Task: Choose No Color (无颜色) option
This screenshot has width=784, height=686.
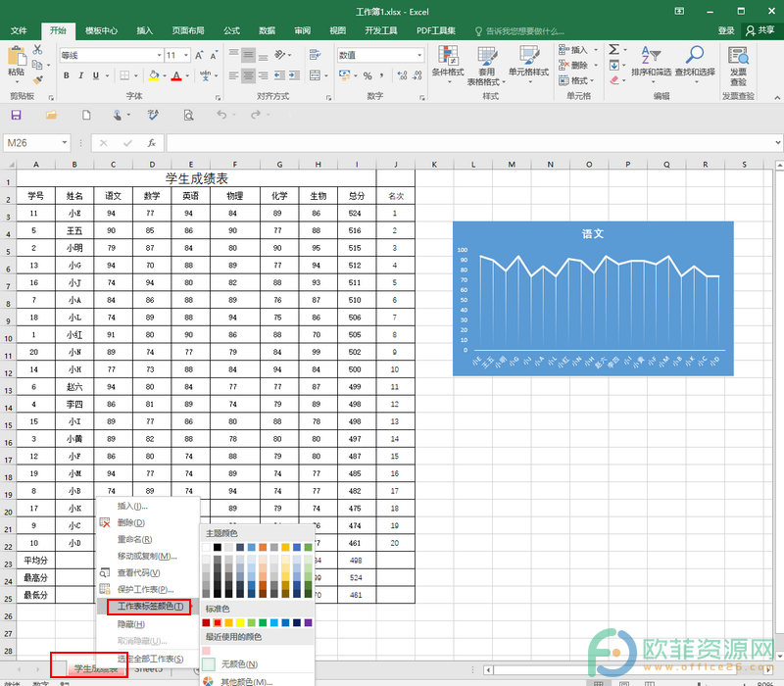Action: click(x=257, y=664)
